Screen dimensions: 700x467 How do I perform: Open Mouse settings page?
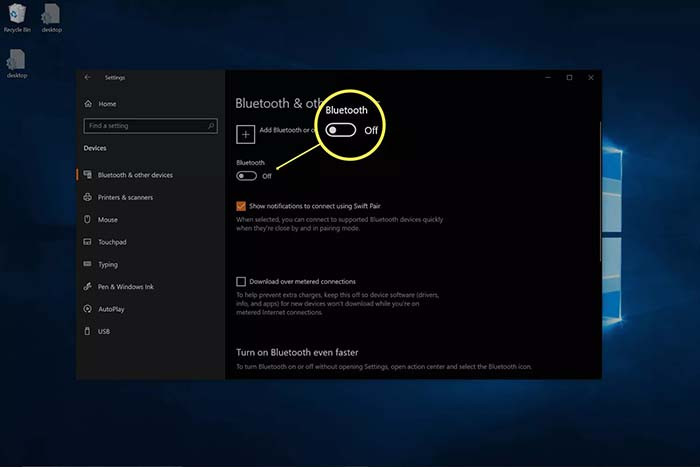pos(108,220)
